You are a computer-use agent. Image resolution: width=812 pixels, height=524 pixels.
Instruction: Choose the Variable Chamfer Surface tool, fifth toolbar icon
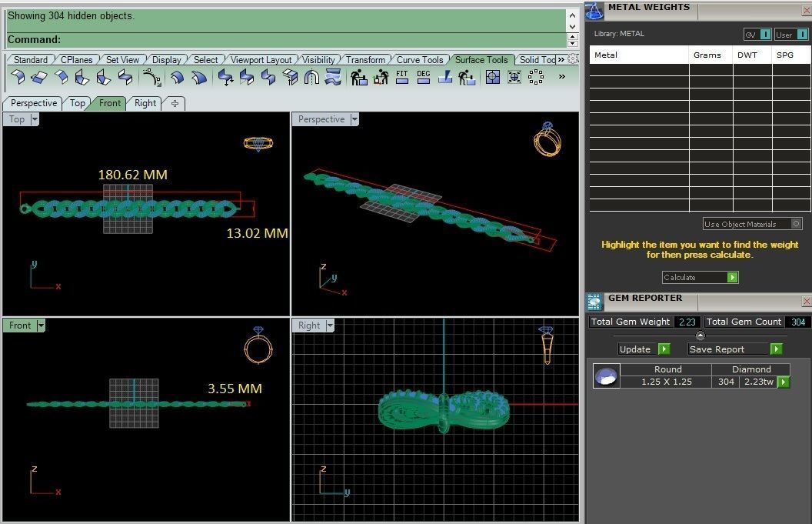104,77
